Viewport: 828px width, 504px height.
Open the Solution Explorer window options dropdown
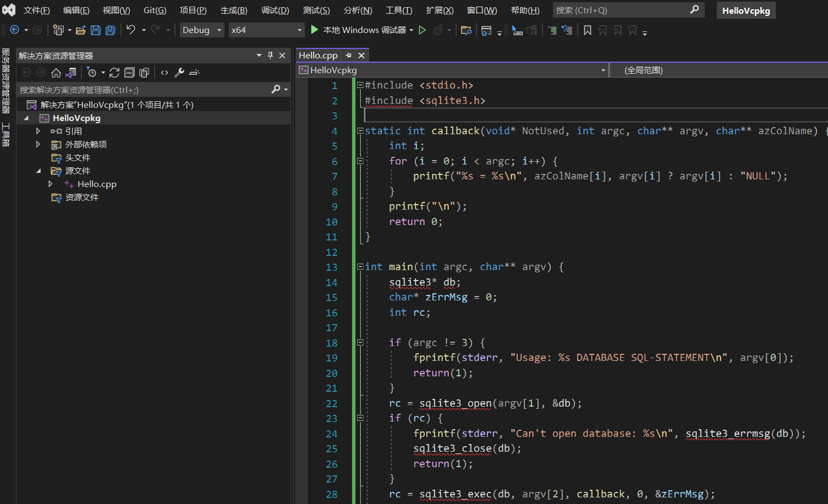pos(259,56)
